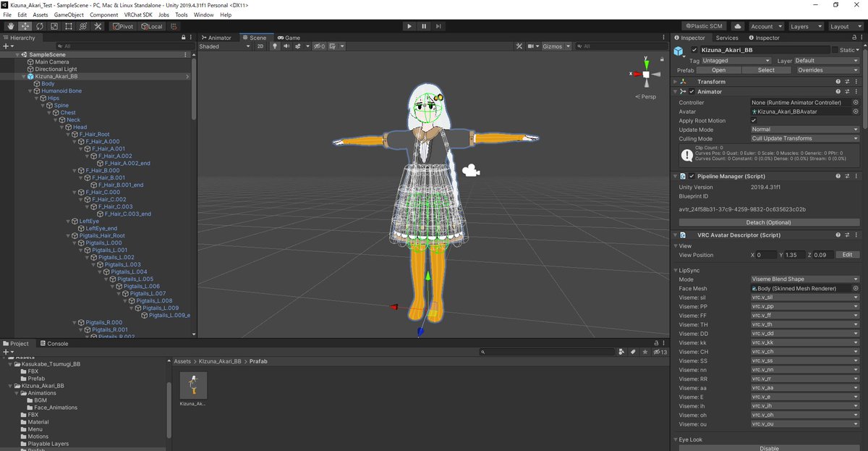Click the View Position Edit button

click(x=848, y=255)
